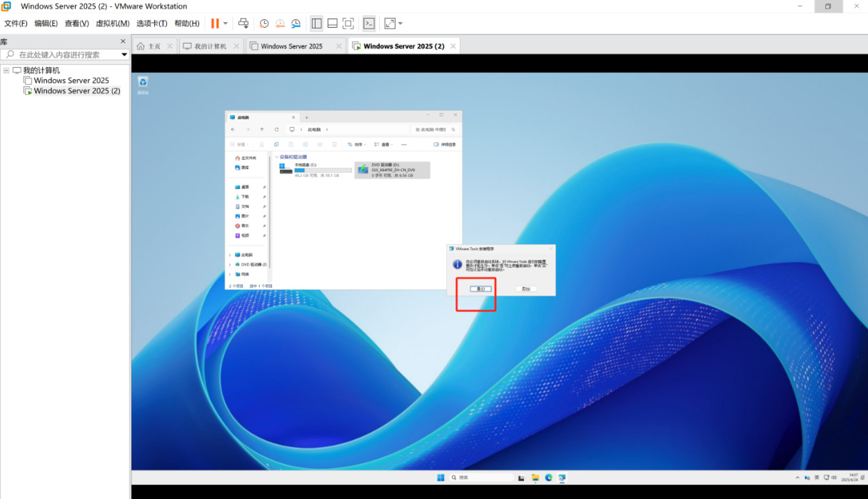Screen dimensions: 868x499
Task: Collapse the 我的计算机 tree node
Action: coord(6,71)
